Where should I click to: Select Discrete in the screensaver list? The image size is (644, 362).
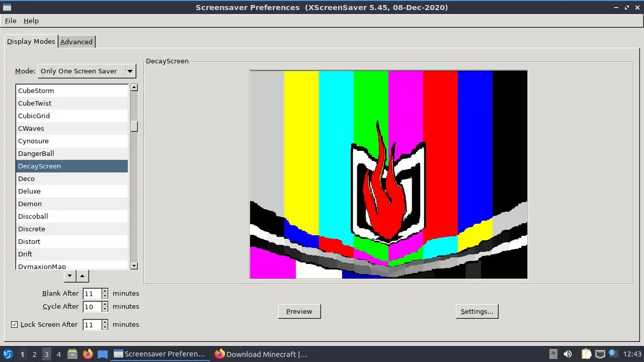(72, 229)
